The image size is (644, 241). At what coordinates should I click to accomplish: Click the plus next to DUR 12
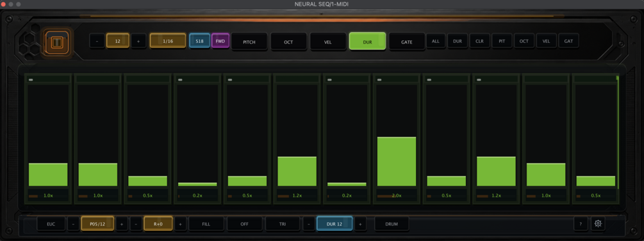click(x=360, y=224)
